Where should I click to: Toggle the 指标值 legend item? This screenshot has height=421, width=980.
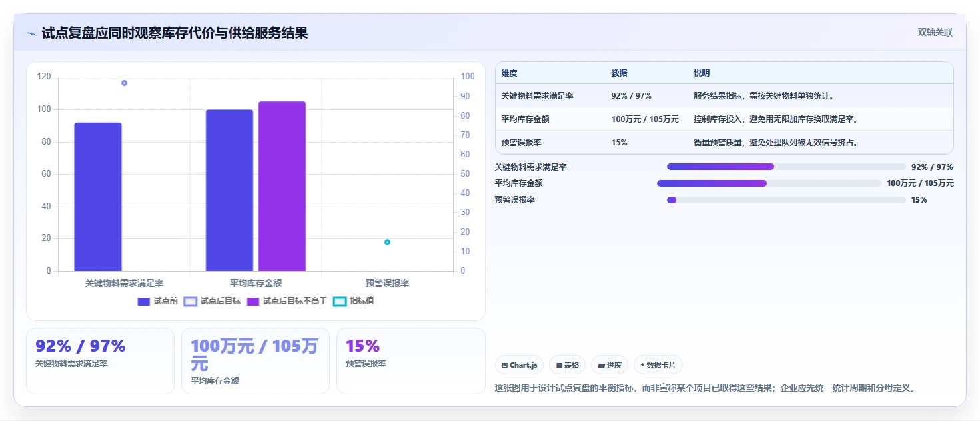(x=354, y=301)
